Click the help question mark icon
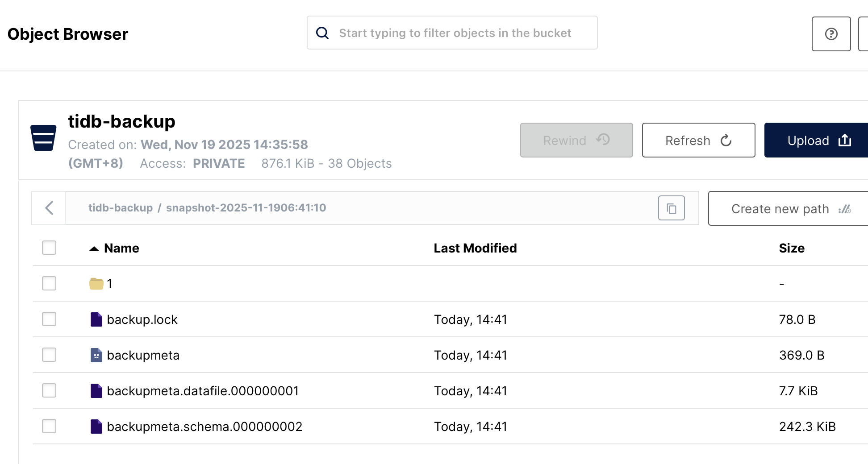Screen dimensions: 868x464 point(831,34)
